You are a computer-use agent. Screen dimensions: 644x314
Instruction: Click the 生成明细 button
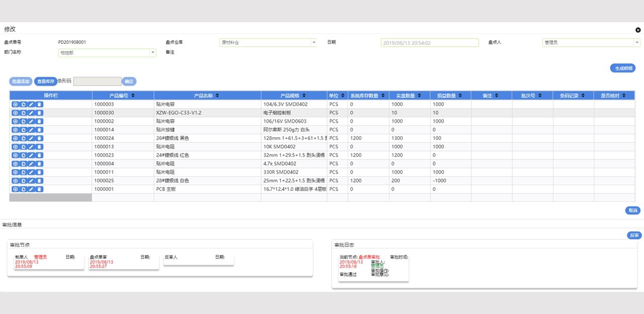point(622,68)
